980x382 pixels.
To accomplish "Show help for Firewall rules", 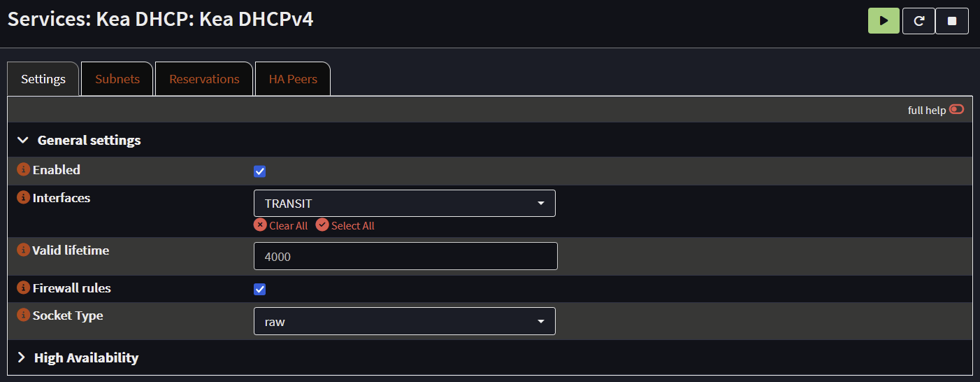I will [x=24, y=288].
